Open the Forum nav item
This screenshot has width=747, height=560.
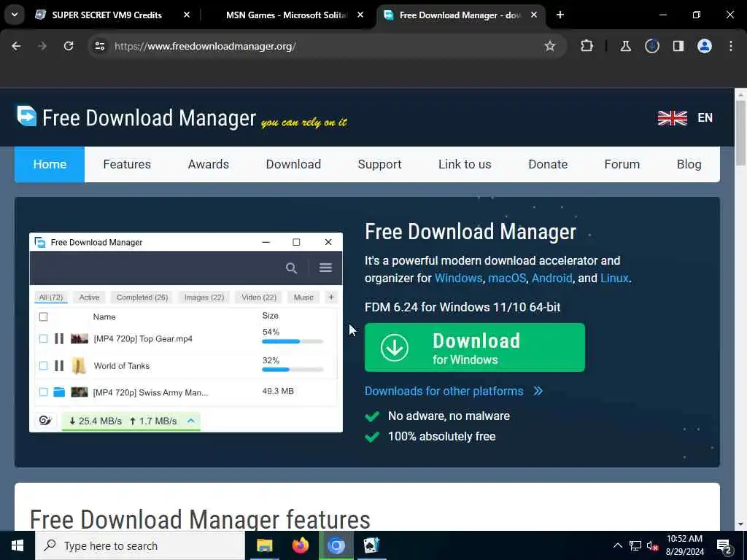622,164
